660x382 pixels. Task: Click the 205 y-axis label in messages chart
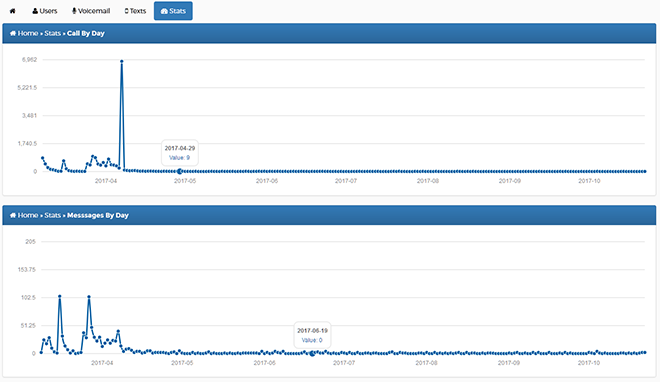pos(31,241)
